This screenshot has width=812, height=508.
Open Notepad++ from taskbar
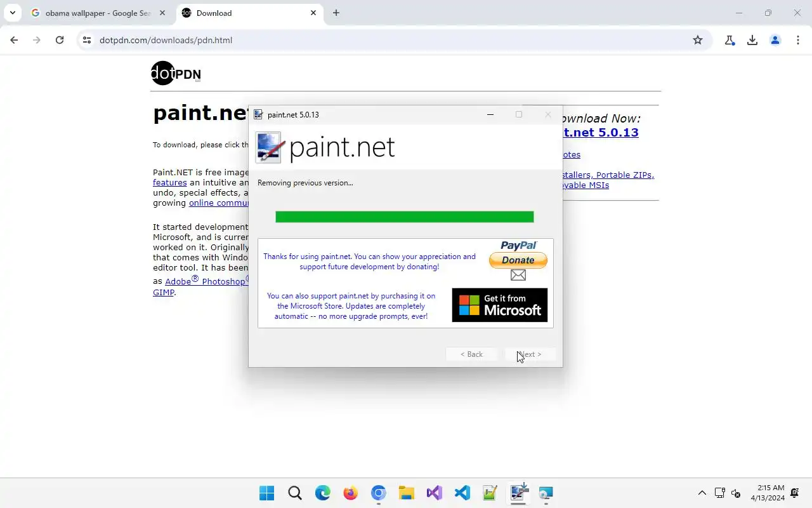490,493
